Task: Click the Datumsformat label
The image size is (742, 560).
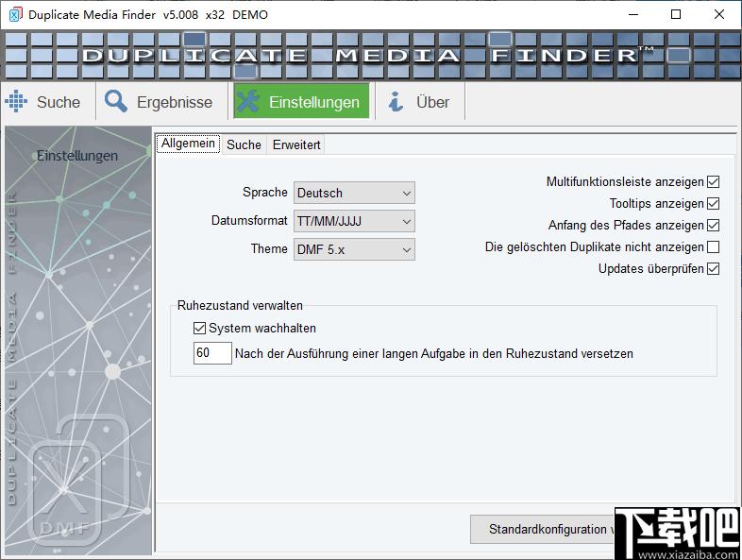Action: point(249,221)
